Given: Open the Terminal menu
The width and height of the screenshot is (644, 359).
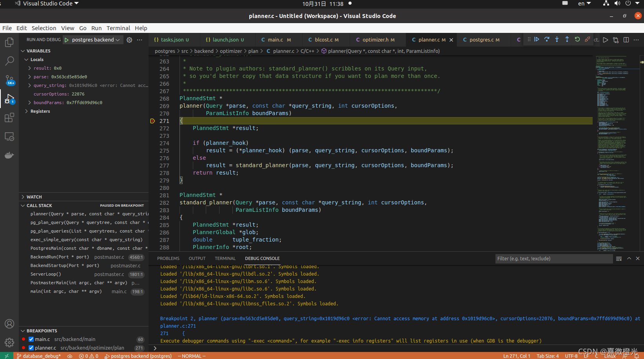Looking at the screenshot, I should coord(118,28).
